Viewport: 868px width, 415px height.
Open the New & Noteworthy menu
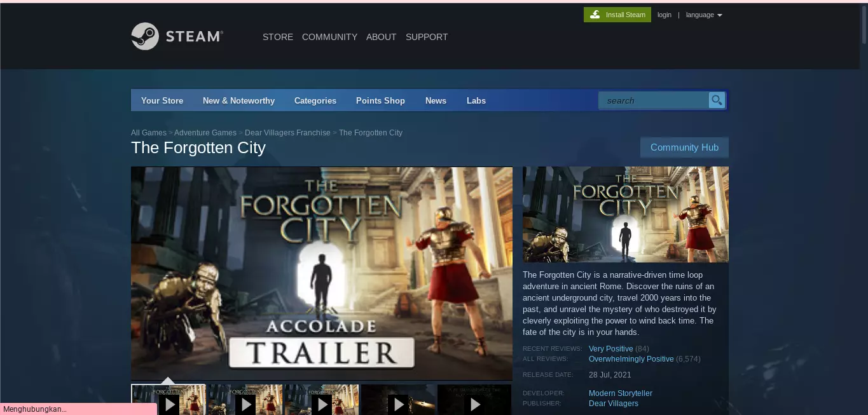238,100
